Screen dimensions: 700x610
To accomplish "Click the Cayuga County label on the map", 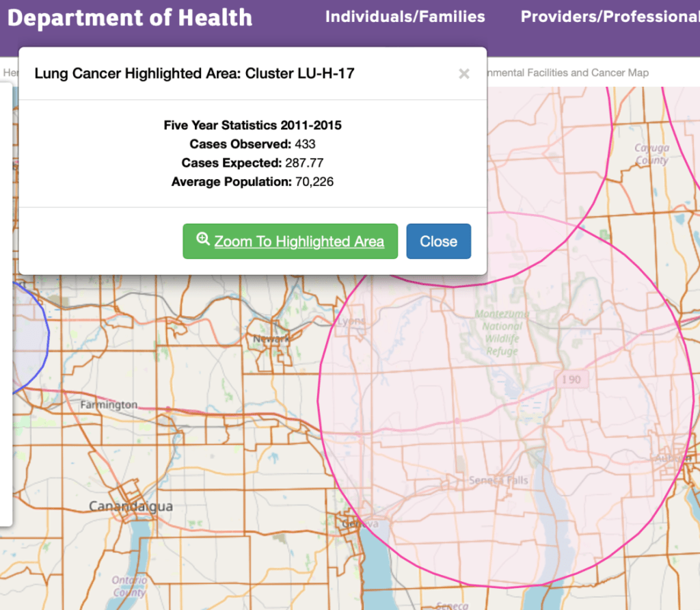I will [x=651, y=154].
